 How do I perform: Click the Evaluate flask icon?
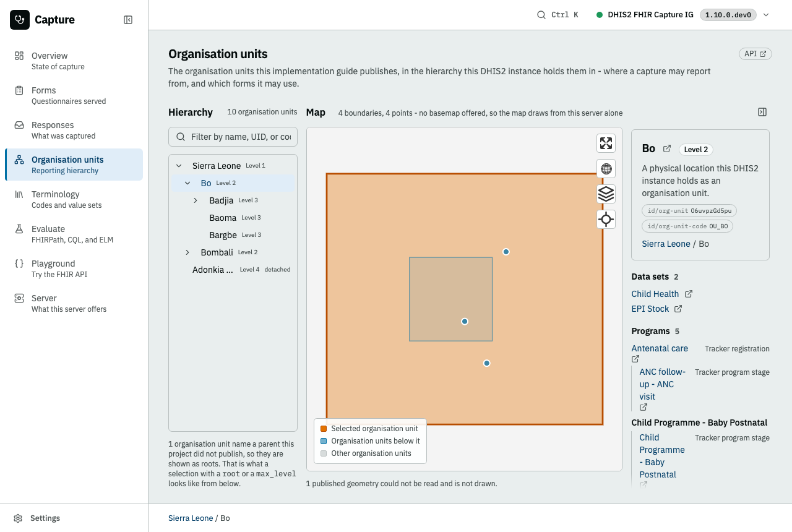tap(19, 229)
